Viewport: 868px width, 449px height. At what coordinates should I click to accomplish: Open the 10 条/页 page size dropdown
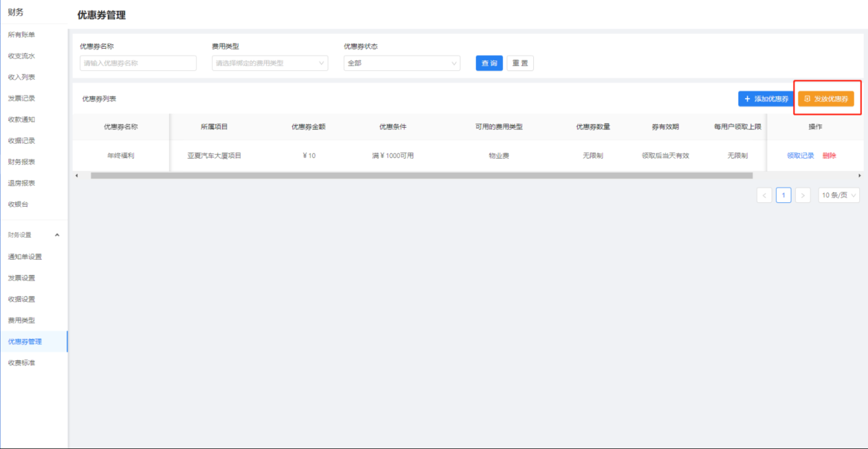838,195
